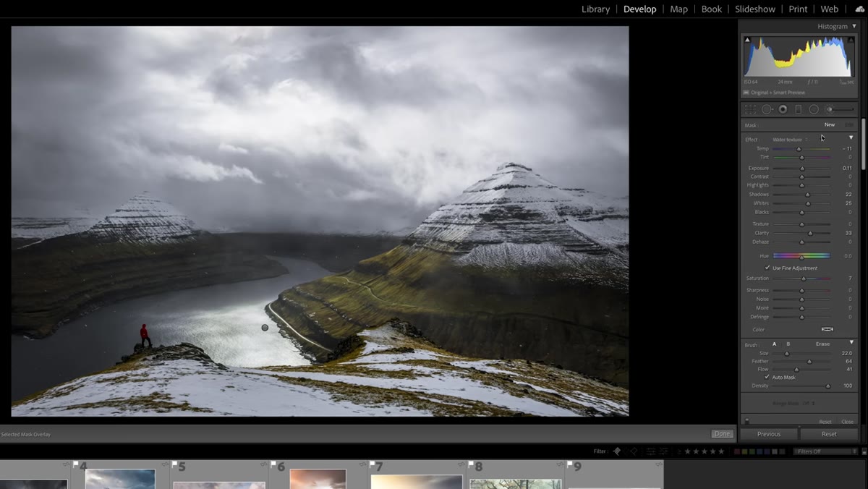Toggle the adjustment panel switch at bottom-left
This screenshot has width=868, height=489.
point(746,420)
